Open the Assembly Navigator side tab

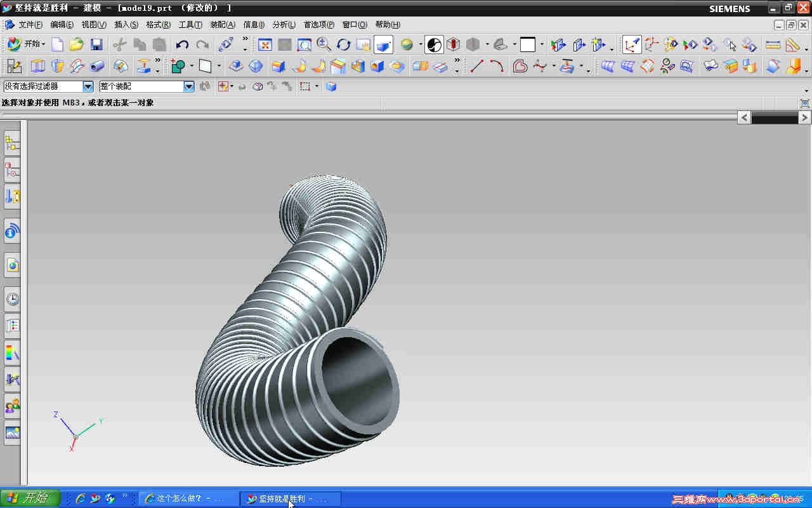[x=12, y=144]
